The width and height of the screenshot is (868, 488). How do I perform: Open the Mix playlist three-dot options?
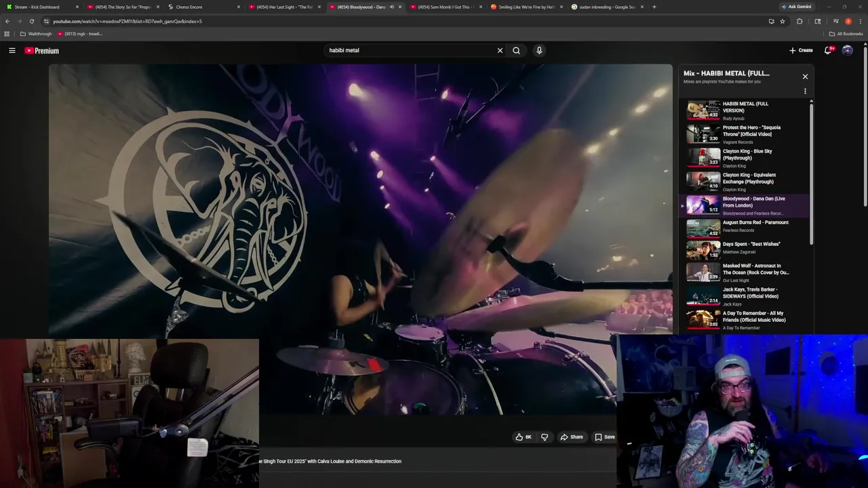coord(805,91)
